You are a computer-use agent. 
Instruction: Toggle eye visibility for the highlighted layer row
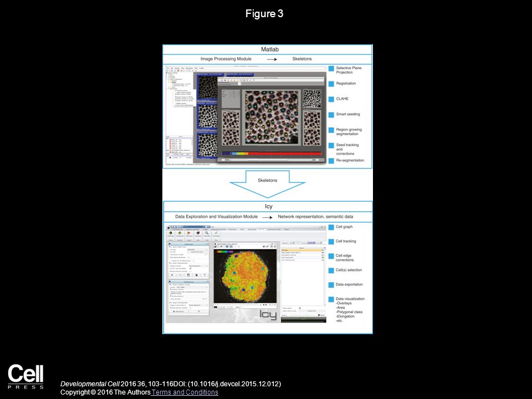pos(323,250)
